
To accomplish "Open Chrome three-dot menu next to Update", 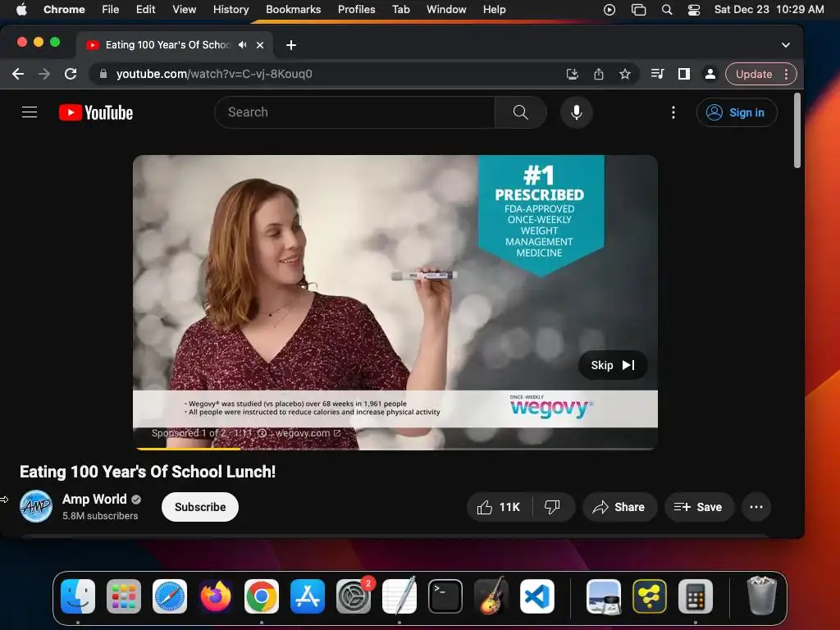I will tap(787, 74).
